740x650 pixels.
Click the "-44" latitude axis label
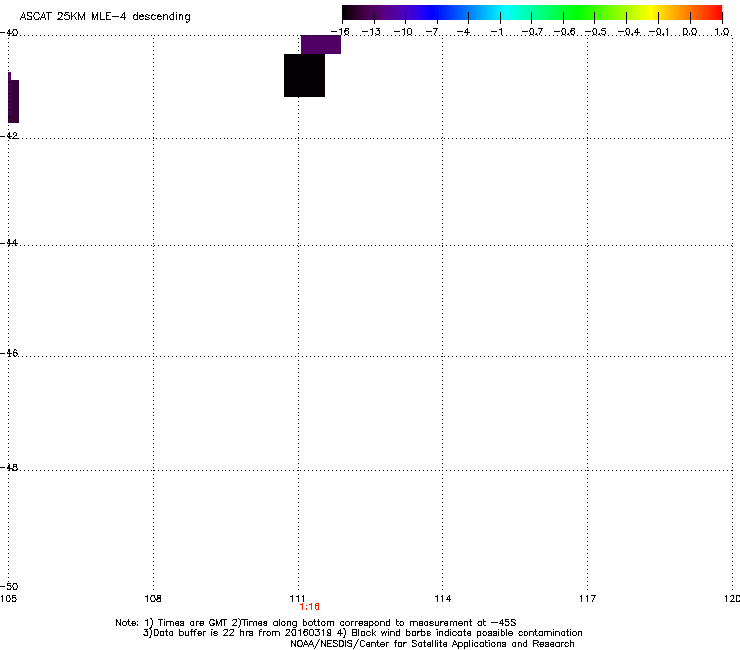[x=9, y=243]
